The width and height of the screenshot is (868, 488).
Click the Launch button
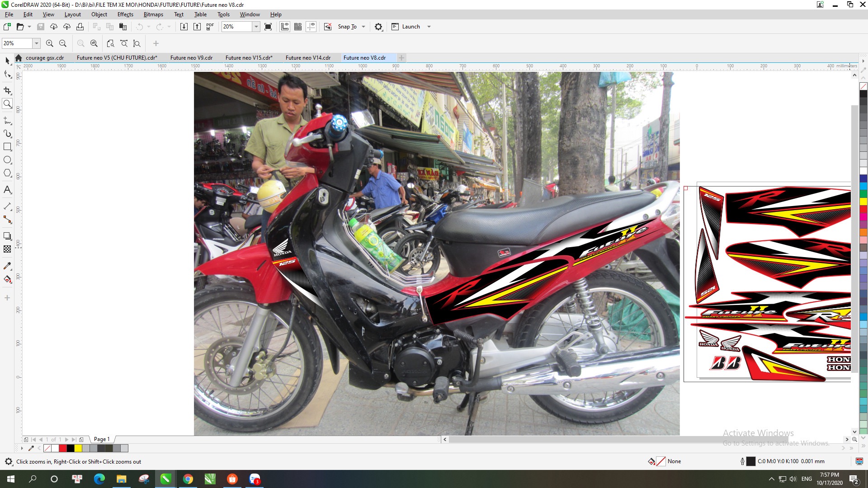(406, 27)
